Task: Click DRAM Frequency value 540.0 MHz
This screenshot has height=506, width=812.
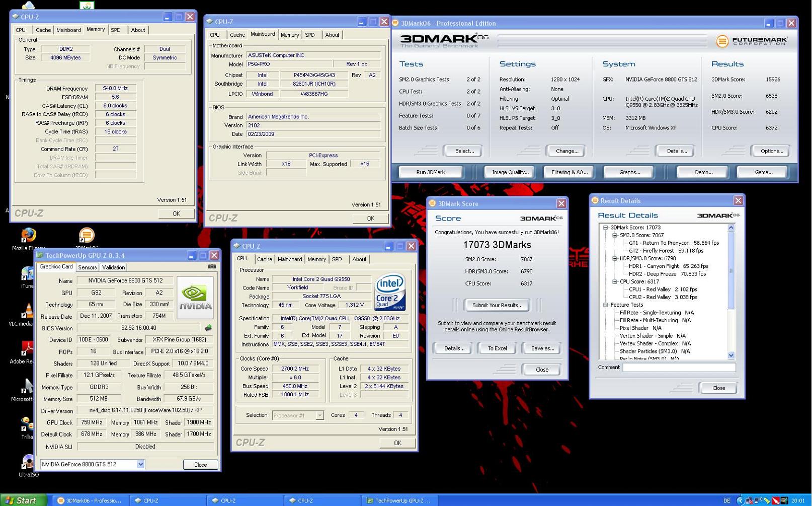Action: 115,89
